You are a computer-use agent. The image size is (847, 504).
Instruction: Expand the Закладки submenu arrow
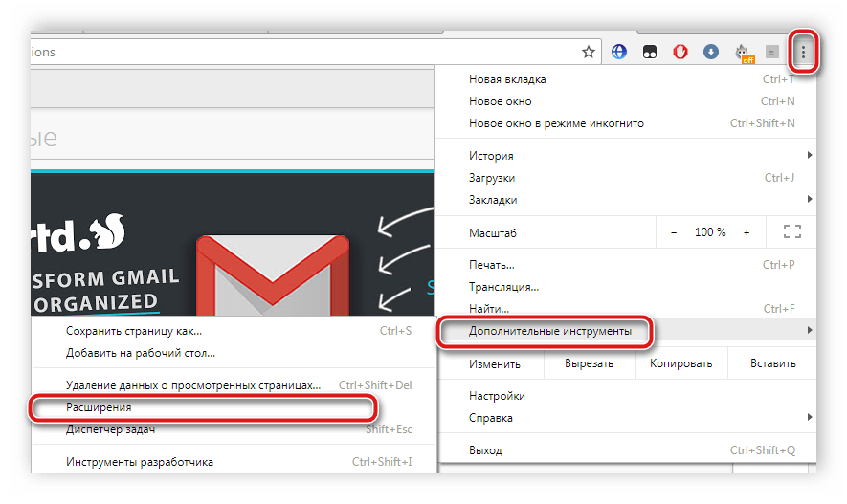click(809, 200)
